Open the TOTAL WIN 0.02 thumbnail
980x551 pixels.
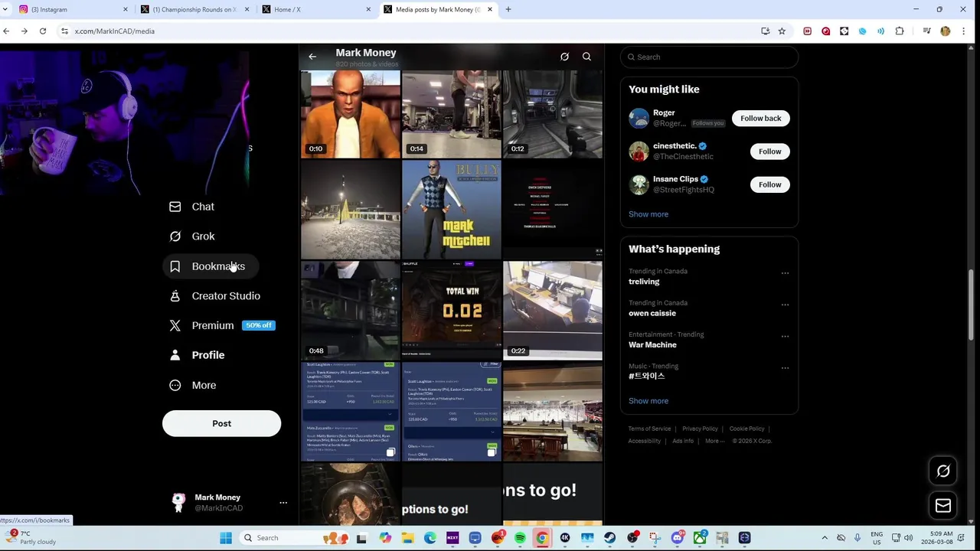[x=452, y=310]
